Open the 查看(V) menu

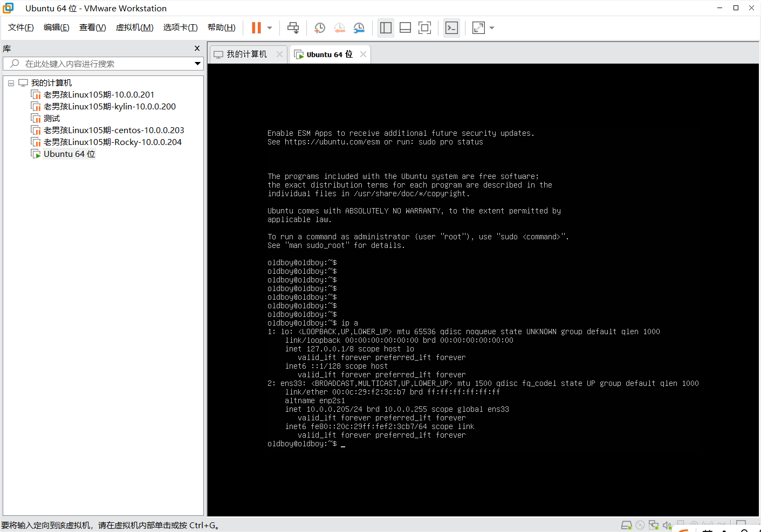pos(93,27)
